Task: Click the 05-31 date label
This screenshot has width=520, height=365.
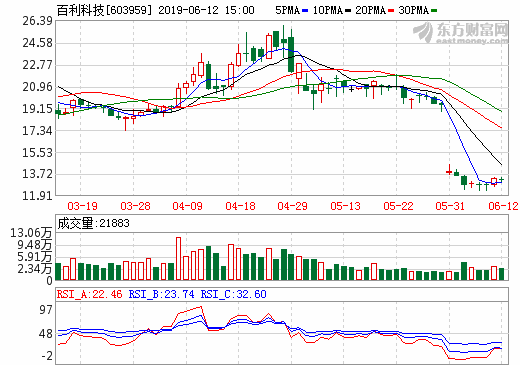Action: [x=450, y=206]
